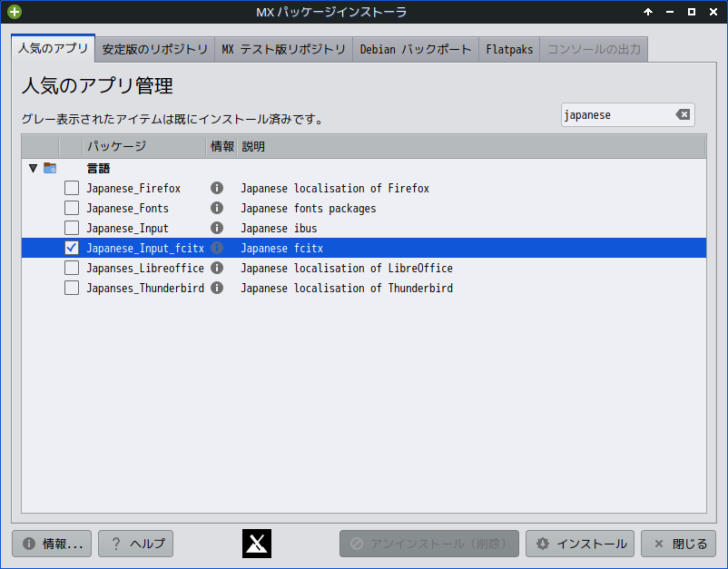The width and height of the screenshot is (728, 569).
Task: Close the window with title bar X
Action: [x=713, y=12]
